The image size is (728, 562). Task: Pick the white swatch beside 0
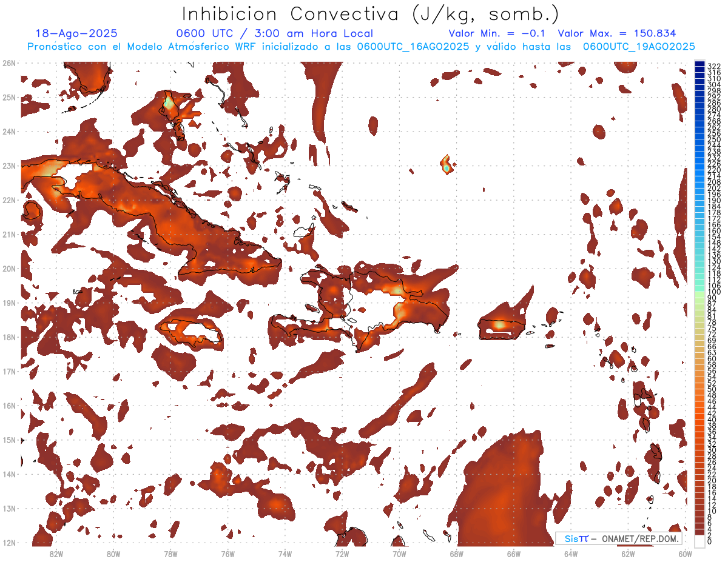[x=699, y=541]
